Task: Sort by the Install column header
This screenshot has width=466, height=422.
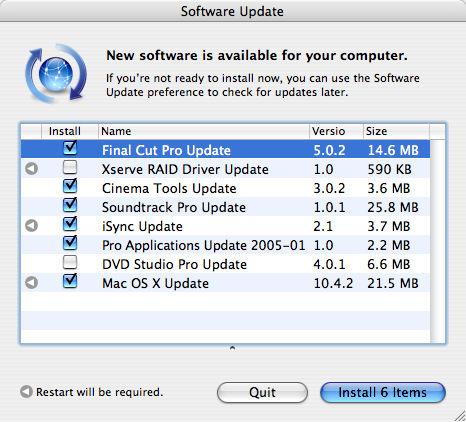Action: tap(70, 131)
